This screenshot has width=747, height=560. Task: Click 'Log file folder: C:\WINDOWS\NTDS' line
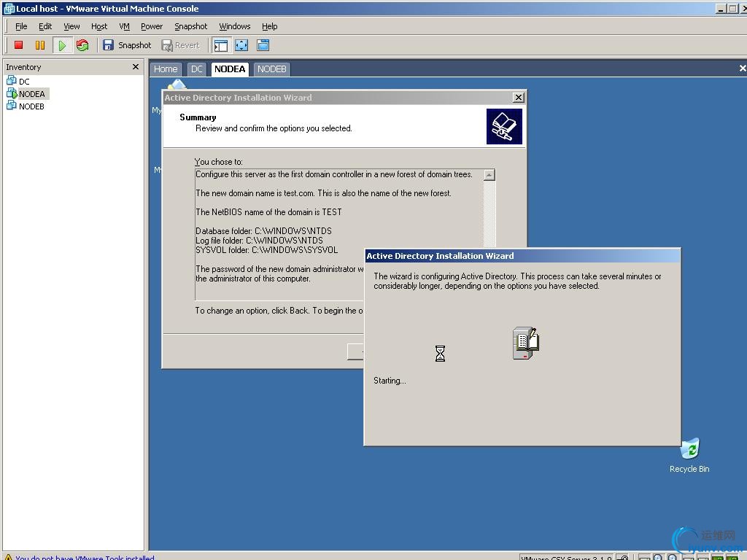coord(259,241)
